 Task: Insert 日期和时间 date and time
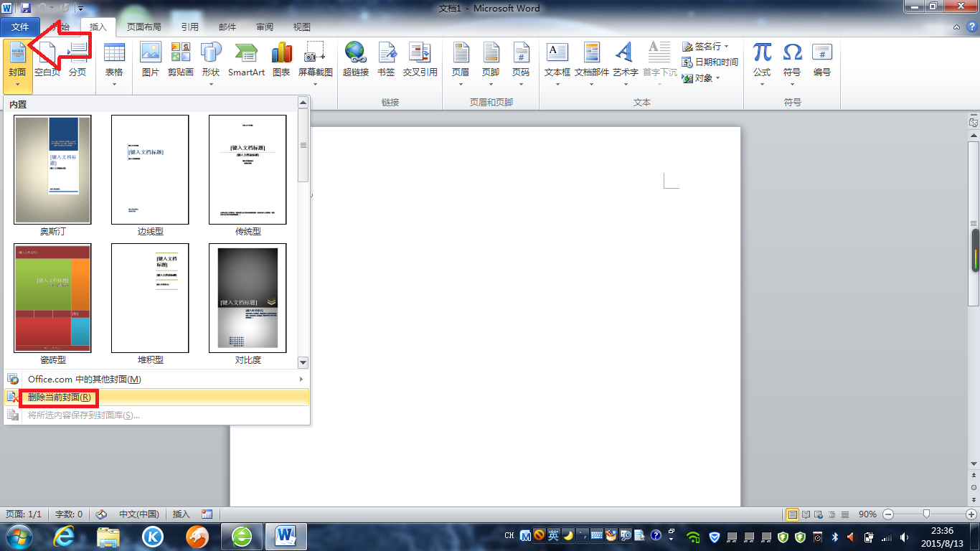tap(710, 62)
